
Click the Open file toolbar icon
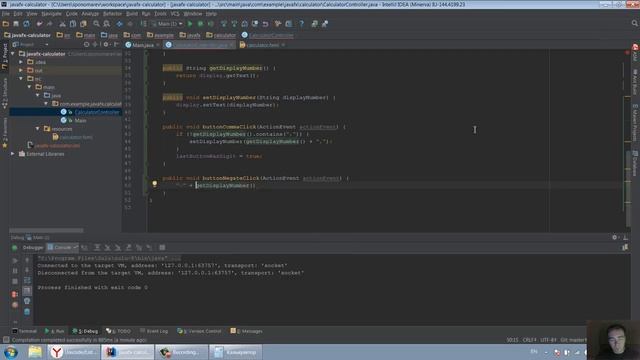pyautogui.click(x=6, y=24)
